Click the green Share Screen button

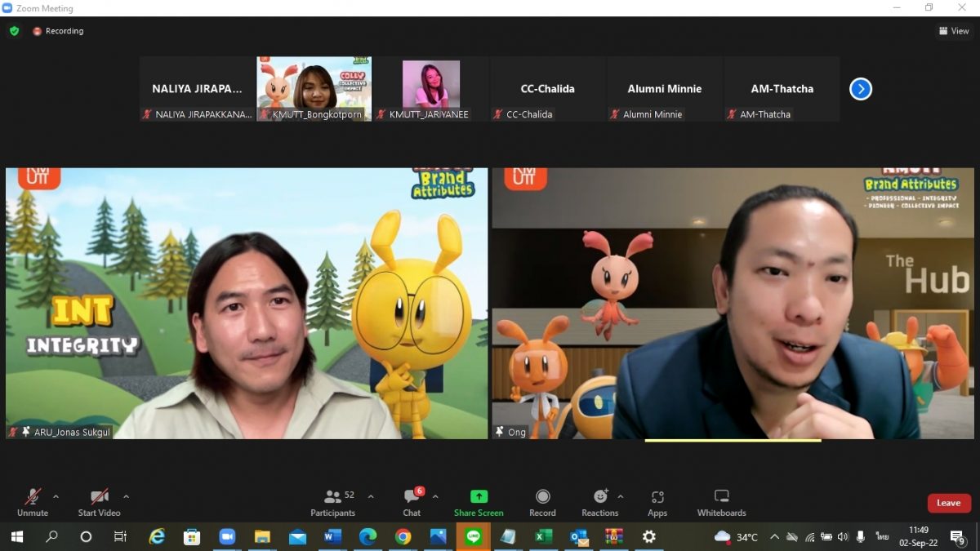click(479, 502)
